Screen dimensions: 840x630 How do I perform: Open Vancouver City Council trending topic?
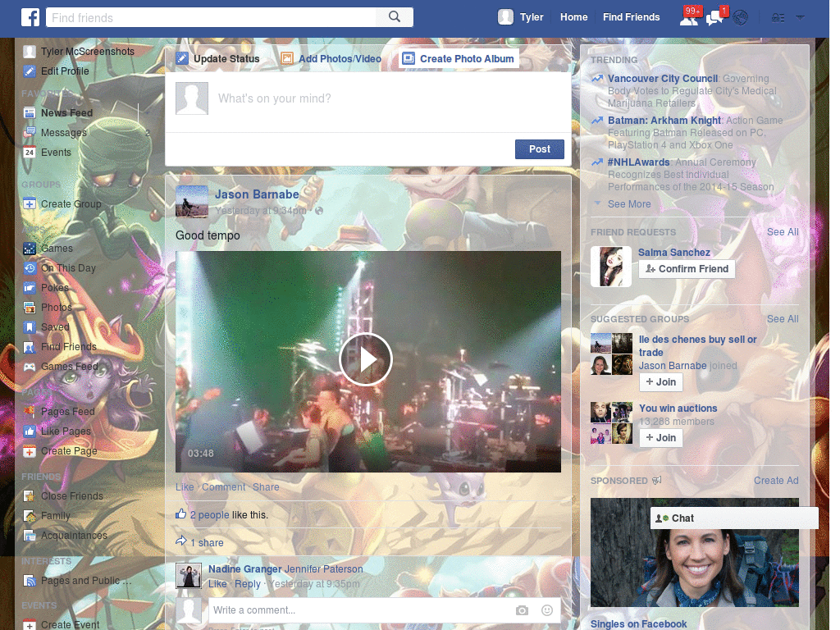pyautogui.click(x=663, y=79)
